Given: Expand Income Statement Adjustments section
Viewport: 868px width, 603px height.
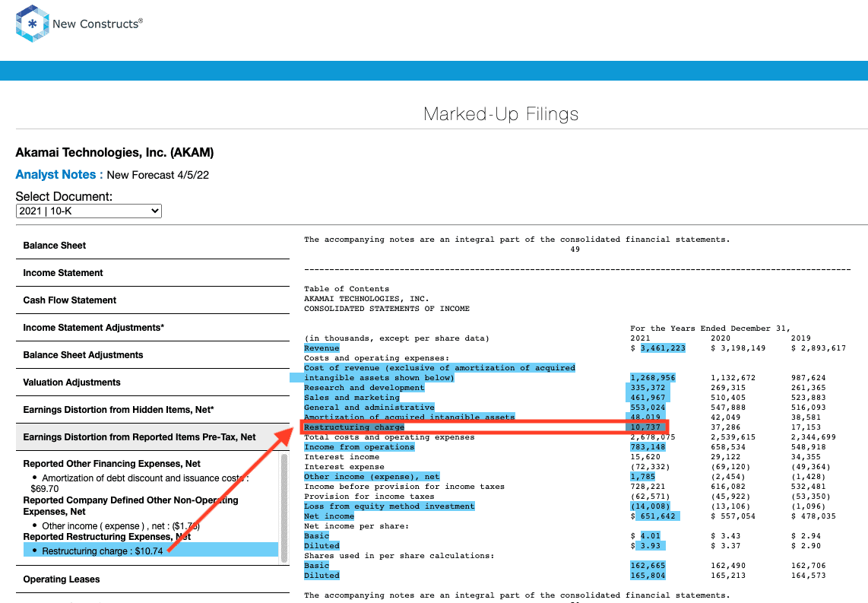Looking at the screenshot, I should click(x=152, y=328).
